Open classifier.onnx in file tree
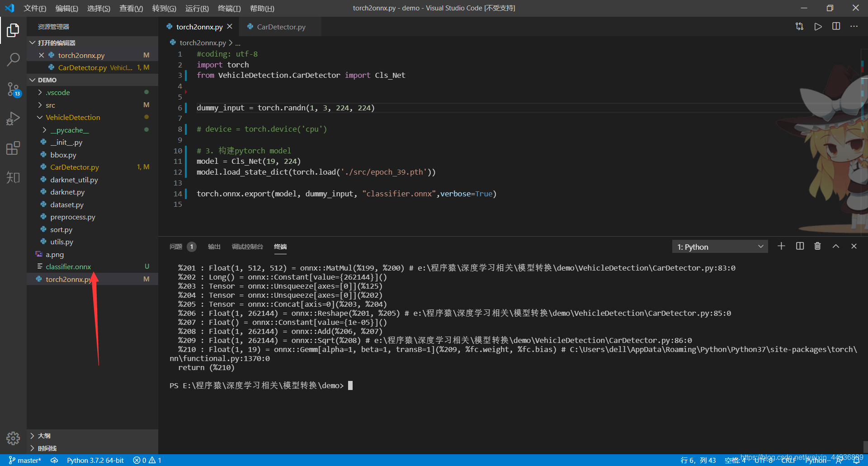Image resolution: width=868 pixels, height=466 pixels. (x=92, y=266)
